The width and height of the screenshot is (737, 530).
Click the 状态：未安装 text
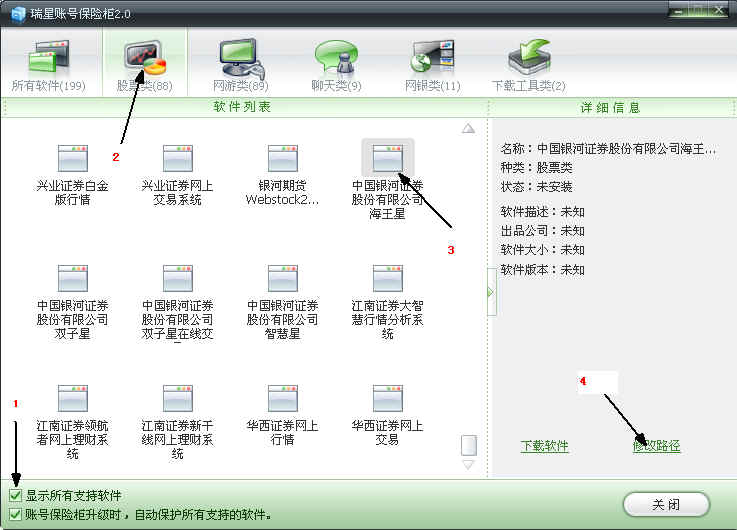pos(536,187)
